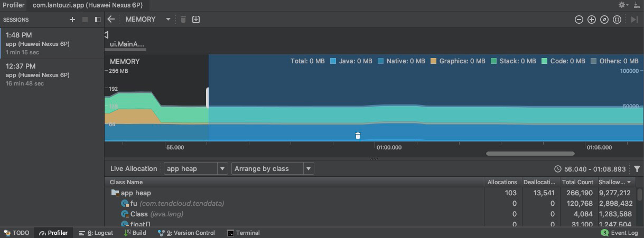Click the 9,277,212 shallow size value

(x=615, y=193)
